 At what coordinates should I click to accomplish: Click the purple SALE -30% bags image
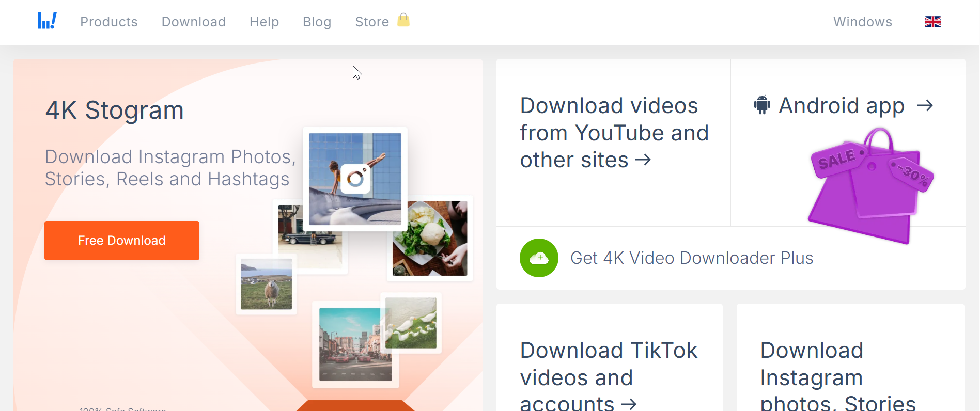pos(872,185)
